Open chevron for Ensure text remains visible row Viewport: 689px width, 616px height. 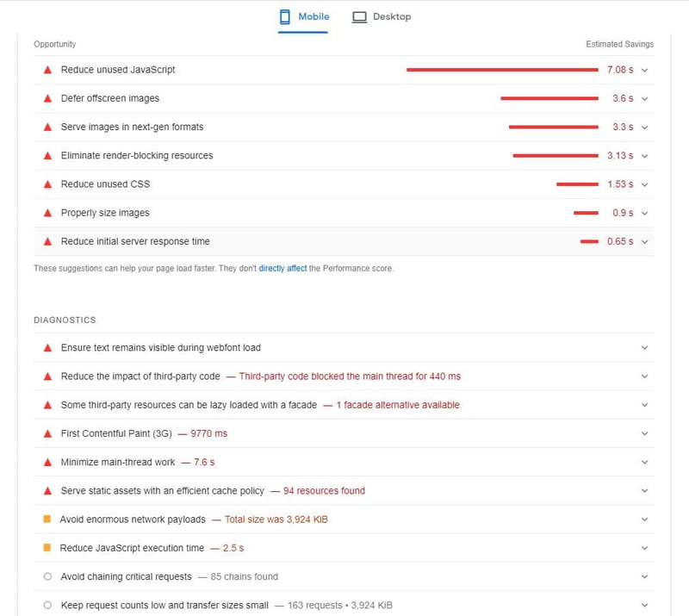(644, 348)
